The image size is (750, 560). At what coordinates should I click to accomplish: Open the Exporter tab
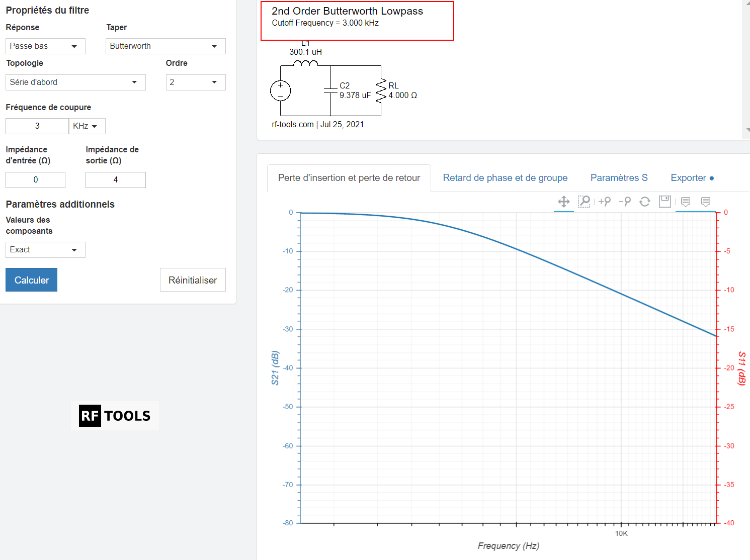tap(692, 178)
